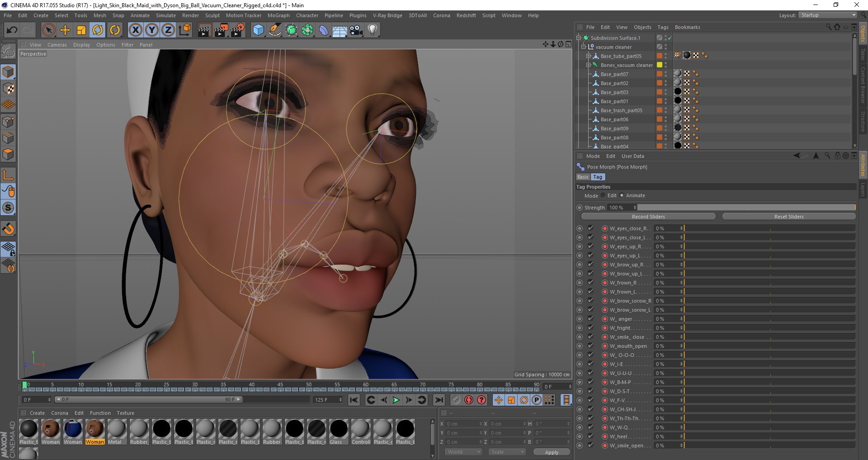Open the World coordinate dropdown

[463, 452]
